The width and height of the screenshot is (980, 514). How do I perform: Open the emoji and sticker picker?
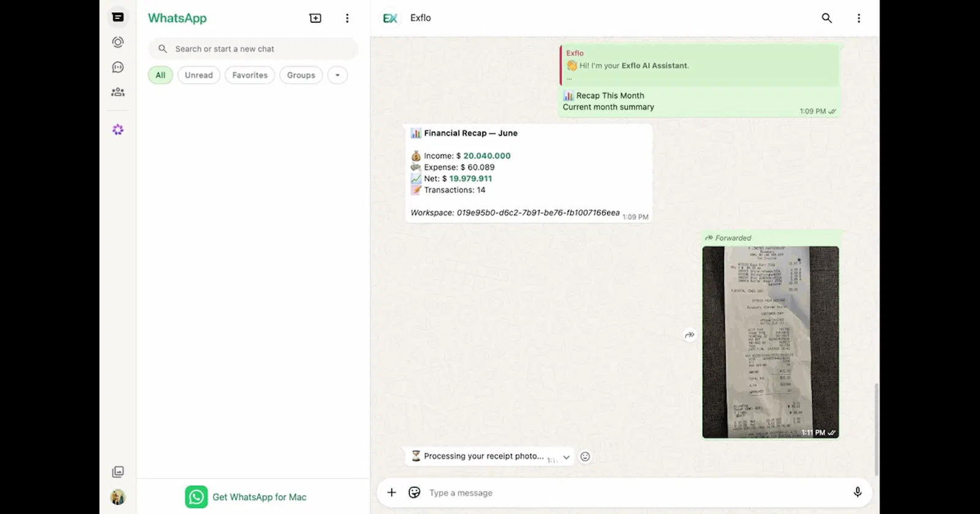click(x=415, y=493)
